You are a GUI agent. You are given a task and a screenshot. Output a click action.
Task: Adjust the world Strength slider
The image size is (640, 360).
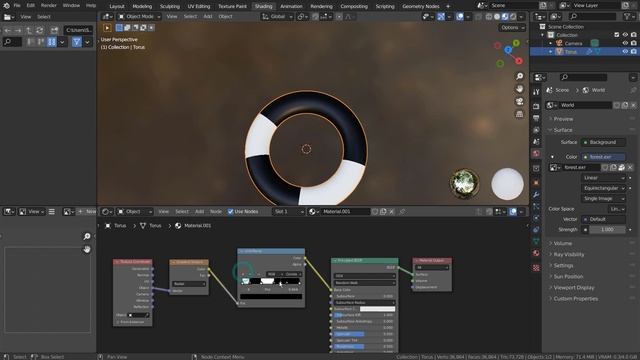(607, 229)
